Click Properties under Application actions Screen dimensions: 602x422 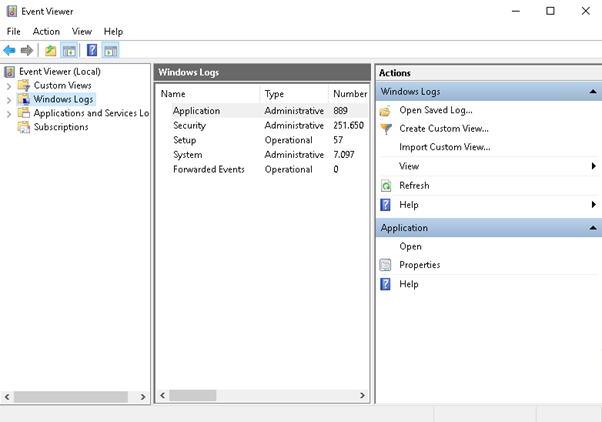420,265
